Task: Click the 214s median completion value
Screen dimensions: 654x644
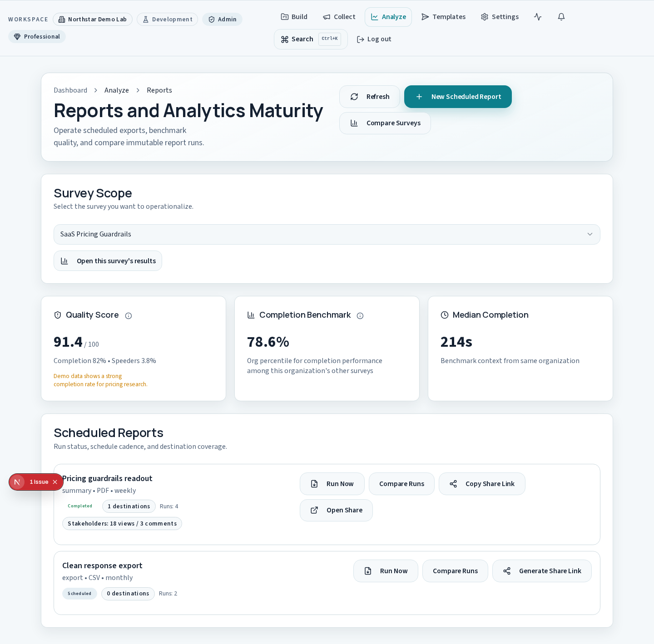Action: pyautogui.click(x=456, y=342)
